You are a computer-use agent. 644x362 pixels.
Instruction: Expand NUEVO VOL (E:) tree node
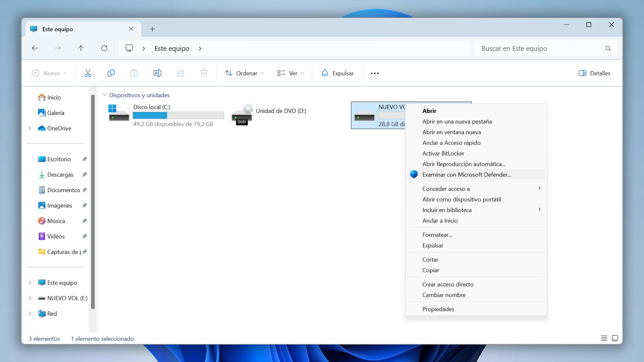pyautogui.click(x=30, y=298)
